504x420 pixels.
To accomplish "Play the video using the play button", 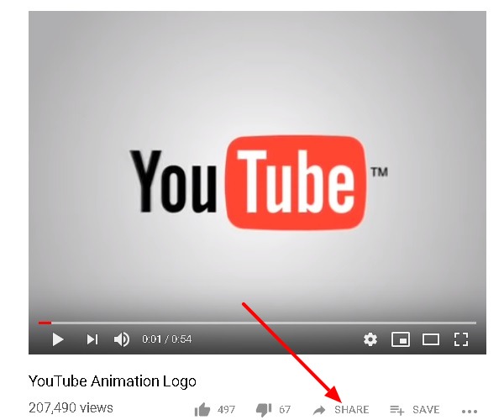I will coord(57,339).
